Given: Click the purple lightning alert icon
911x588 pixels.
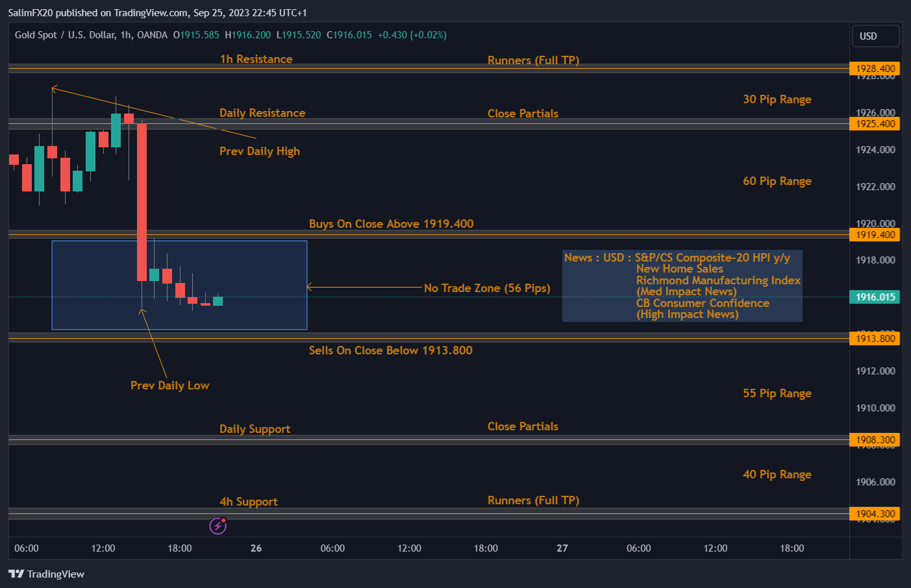Looking at the screenshot, I should 218,526.
